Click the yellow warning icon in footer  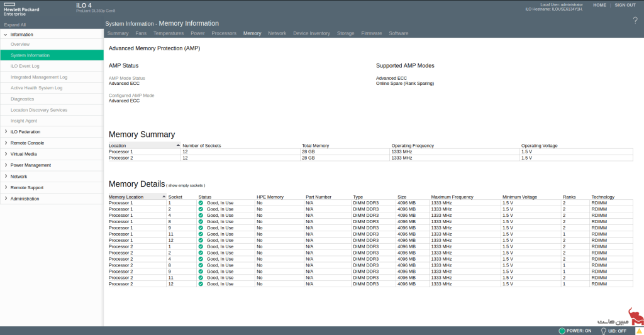tap(640, 331)
